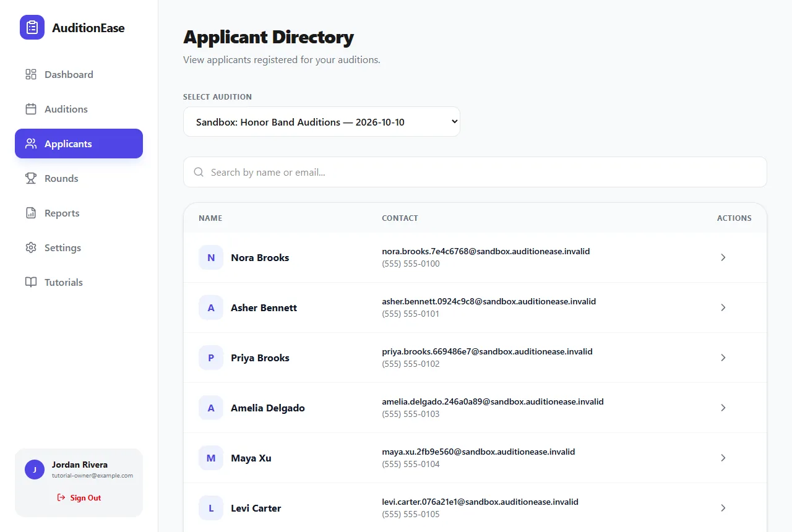The height and width of the screenshot is (532, 792).
Task: Click the Sign Out link text
Action: [x=85, y=497]
